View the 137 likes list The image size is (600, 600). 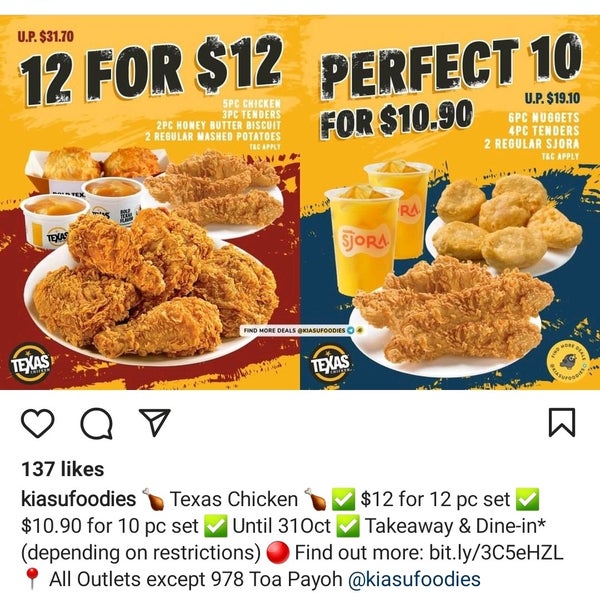[63, 469]
